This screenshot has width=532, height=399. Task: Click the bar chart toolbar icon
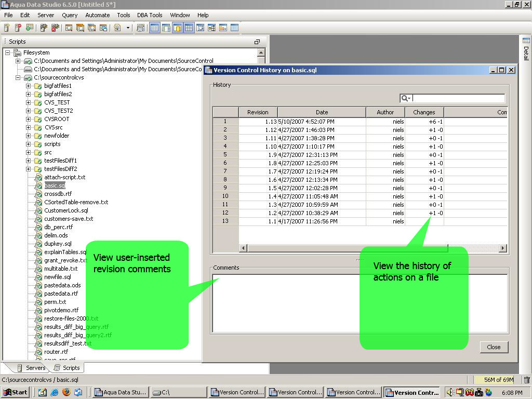click(223, 28)
